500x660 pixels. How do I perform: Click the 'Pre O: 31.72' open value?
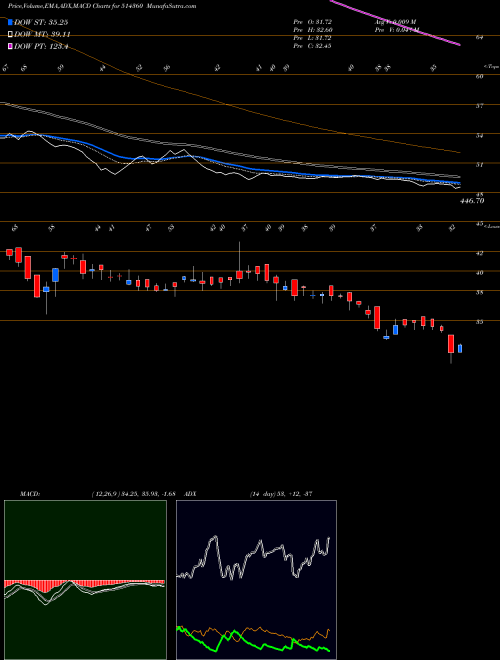click(312, 22)
